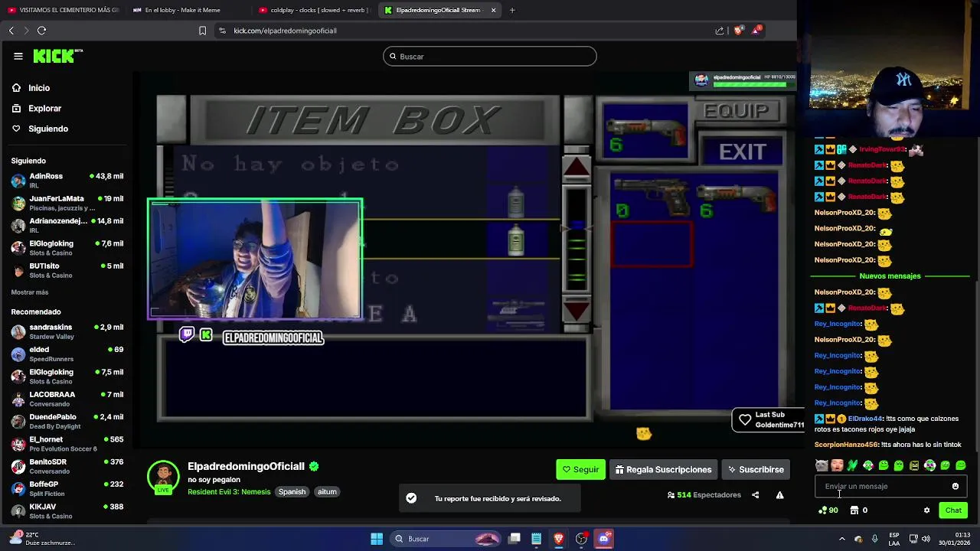Open a new browser tab
The width and height of the screenshot is (980, 551).
click(x=512, y=10)
